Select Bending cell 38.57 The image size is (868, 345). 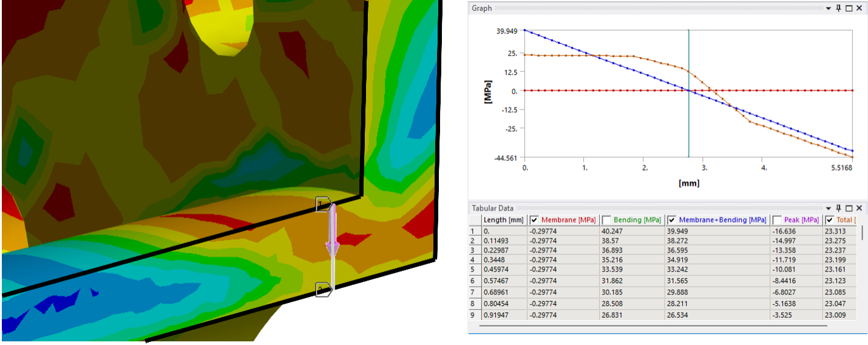(631, 241)
